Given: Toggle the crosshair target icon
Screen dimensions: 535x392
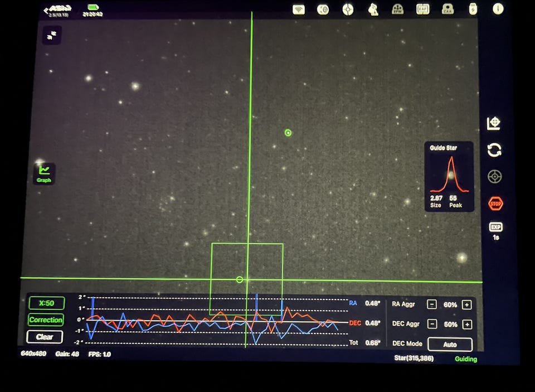Looking at the screenshot, I should (494, 177).
